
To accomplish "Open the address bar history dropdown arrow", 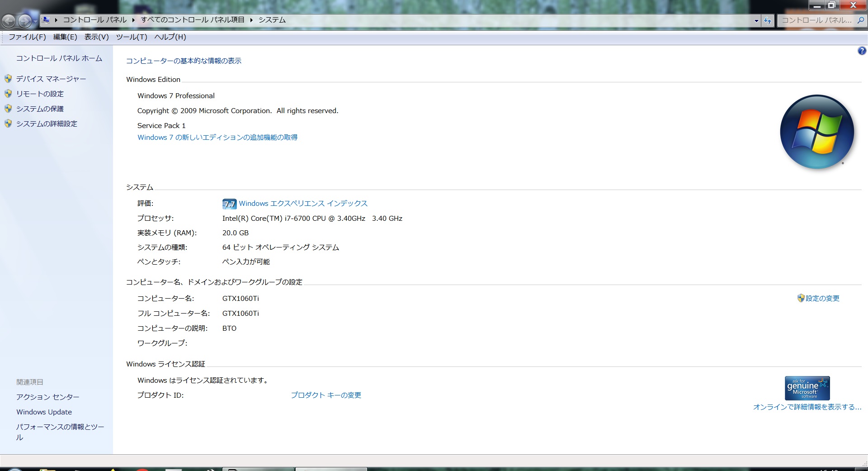I will tap(756, 20).
